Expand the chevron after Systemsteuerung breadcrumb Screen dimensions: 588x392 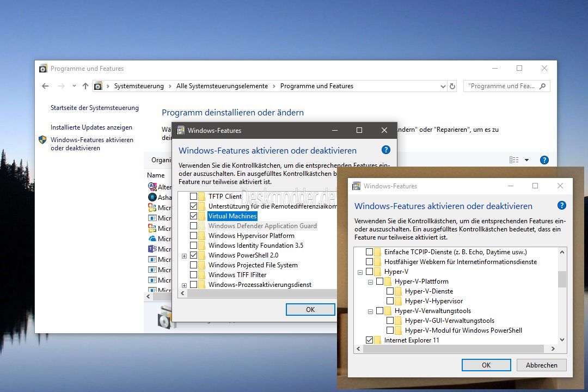point(169,86)
